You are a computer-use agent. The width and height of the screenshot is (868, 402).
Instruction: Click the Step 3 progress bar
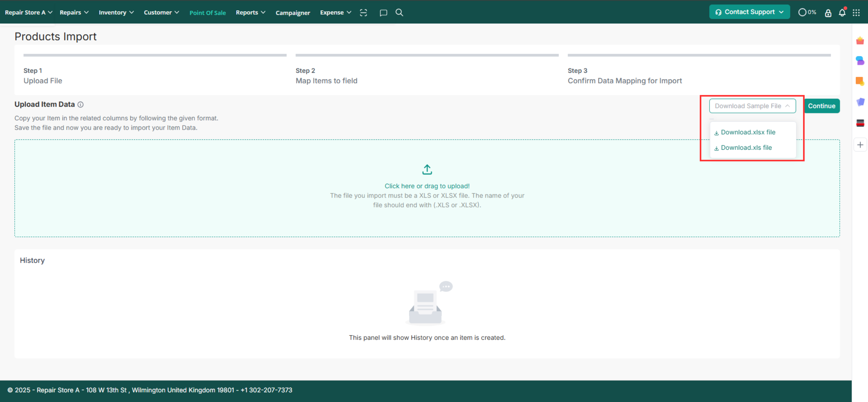(x=699, y=55)
